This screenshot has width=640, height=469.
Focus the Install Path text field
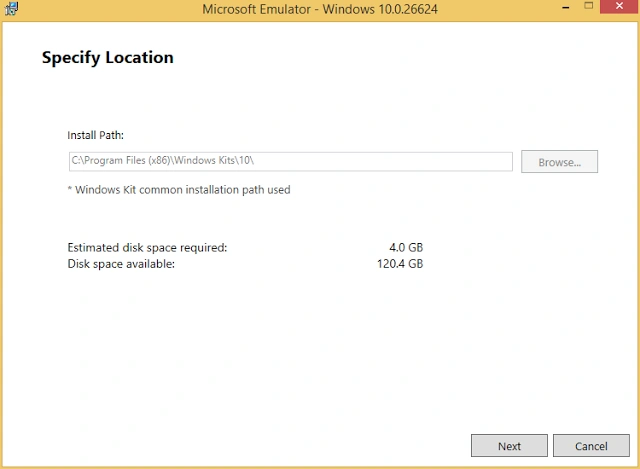(x=291, y=161)
